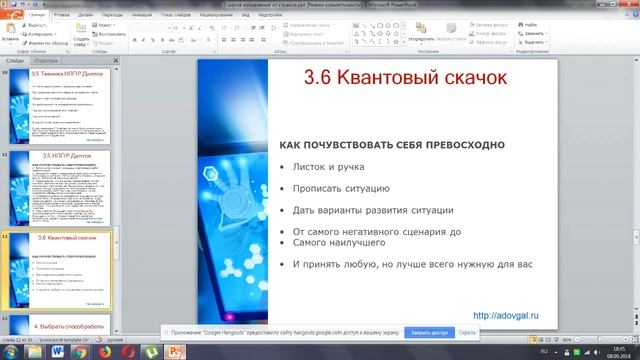The height and width of the screenshot is (360, 640).
Task: Select slide thumbnail 3.5 Техника НЛП Р.Дилтса
Action: point(60,106)
